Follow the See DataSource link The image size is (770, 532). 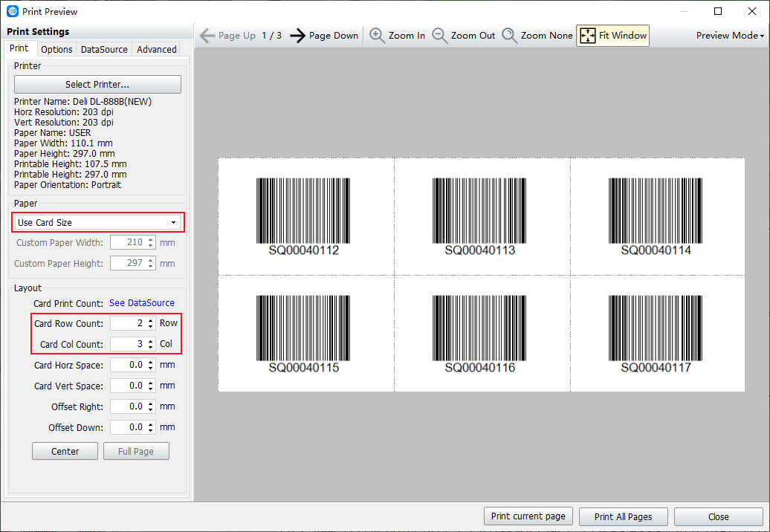(142, 303)
